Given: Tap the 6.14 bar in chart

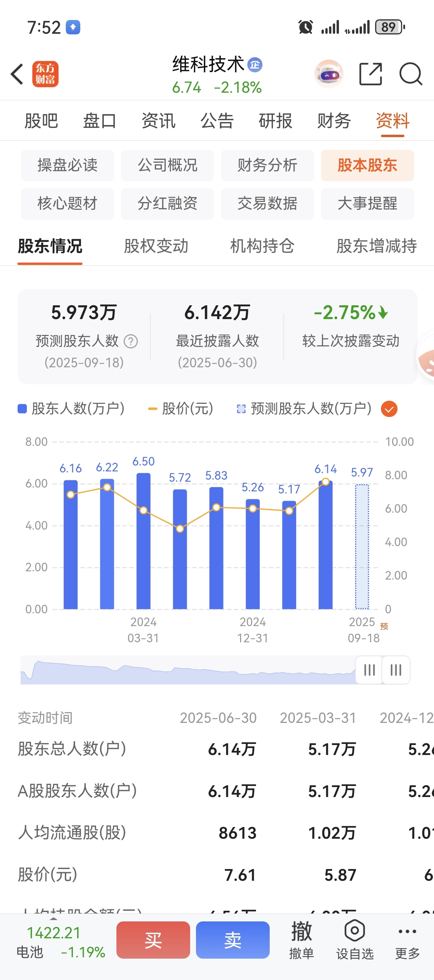Looking at the screenshot, I should (325, 545).
